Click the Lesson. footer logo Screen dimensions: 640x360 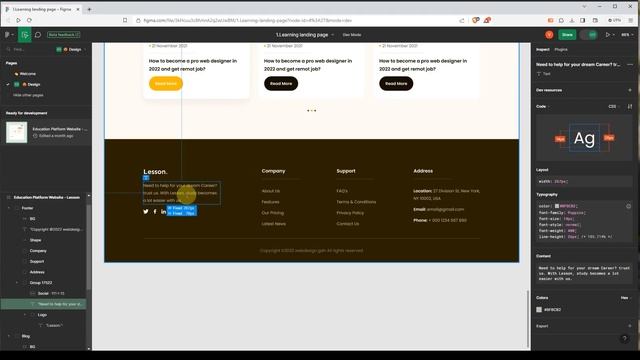point(155,172)
